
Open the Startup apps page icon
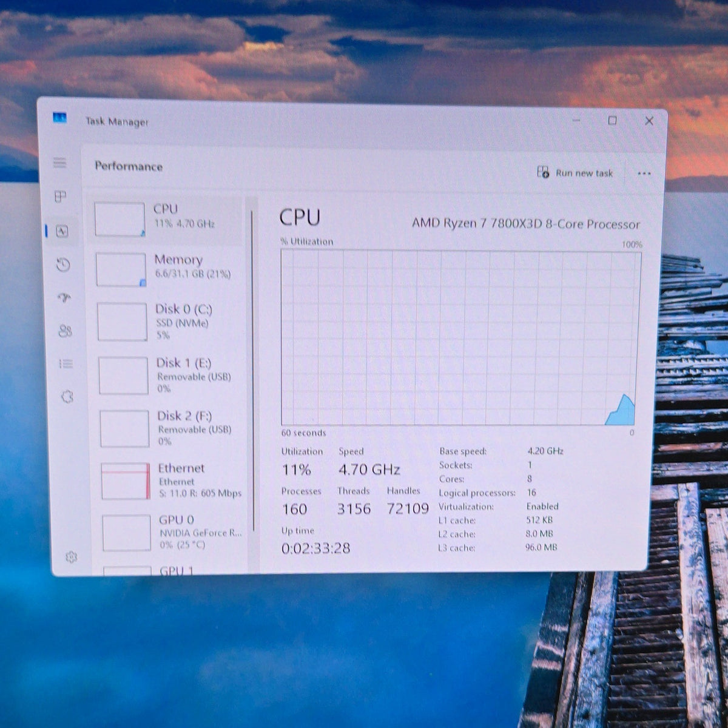coord(64,297)
